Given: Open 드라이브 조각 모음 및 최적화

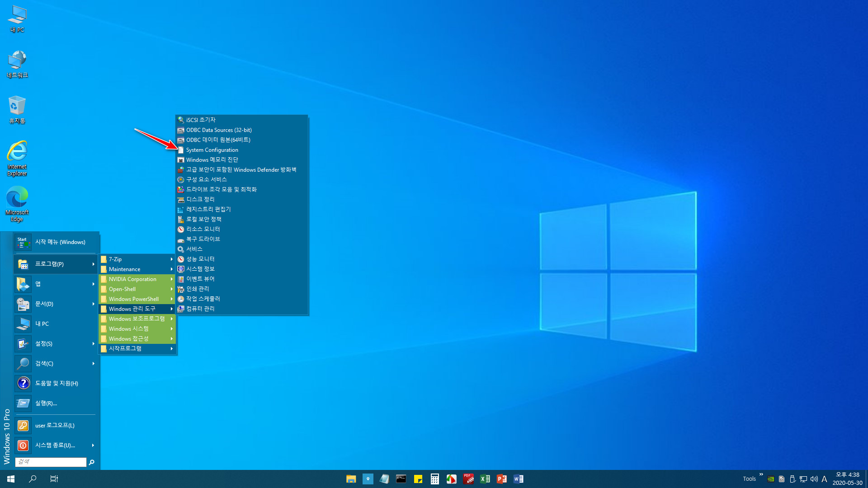Looking at the screenshot, I should click(242, 190).
